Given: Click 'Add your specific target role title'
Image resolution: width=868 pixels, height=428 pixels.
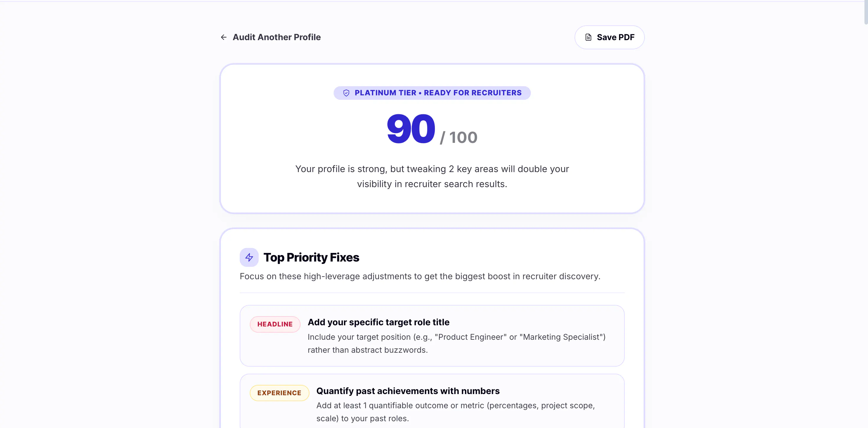Looking at the screenshot, I should coord(378,322).
